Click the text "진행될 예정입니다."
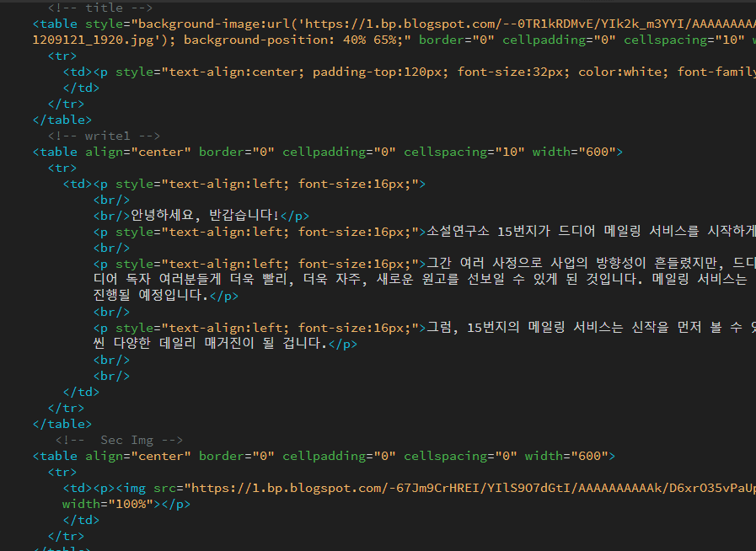This screenshot has height=551, width=756. [150, 295]
